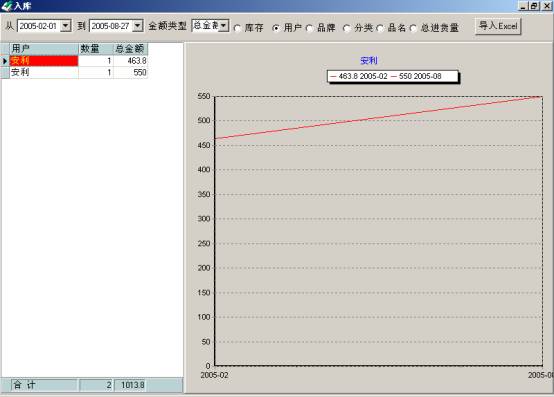Click the restore window button in title bar
The width and height of the screenshot is (554, 397).
pyautogui.click(x=535, y=6)
